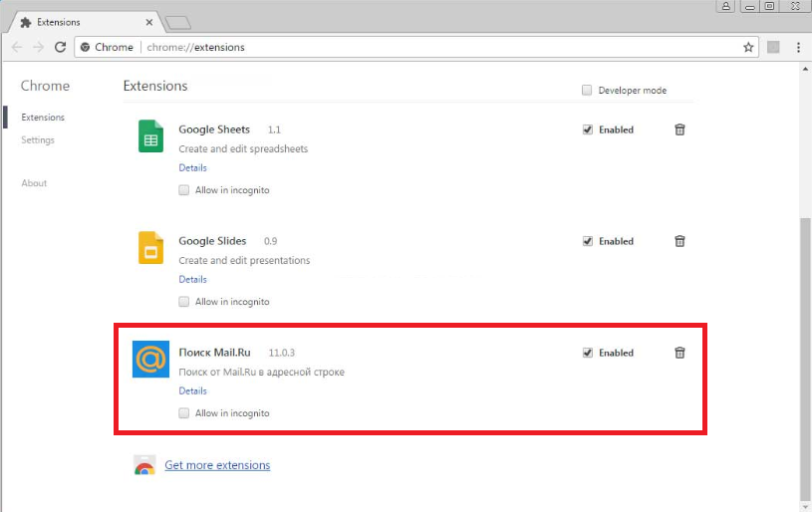Screen dimensions: 812x512
Task: Click the Chrome site info icon in the address bar
Action: point(85,47)
